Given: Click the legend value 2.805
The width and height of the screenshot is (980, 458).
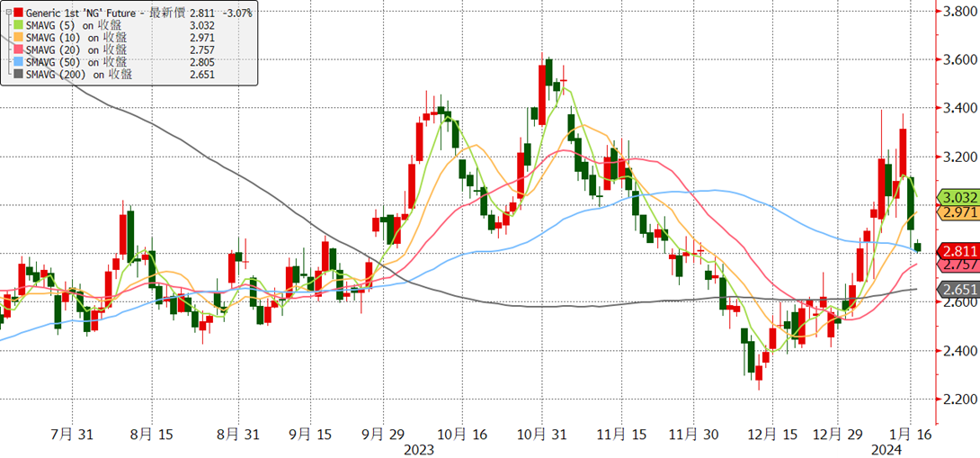Looking at the screenshot, I should coord(202,62).
